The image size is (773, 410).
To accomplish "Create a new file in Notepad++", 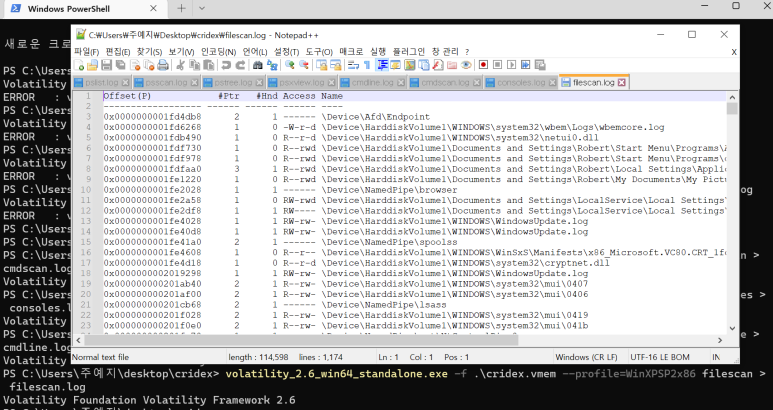I will point(79,65).
